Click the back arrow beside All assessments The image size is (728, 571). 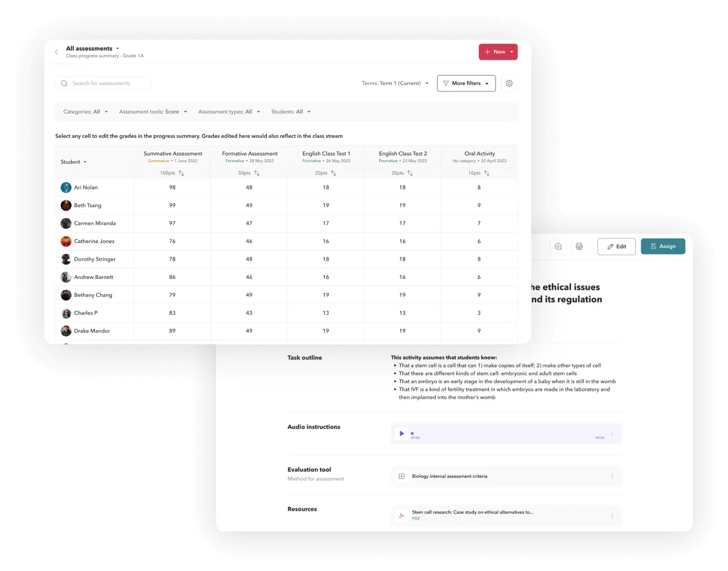coord(56,52)
